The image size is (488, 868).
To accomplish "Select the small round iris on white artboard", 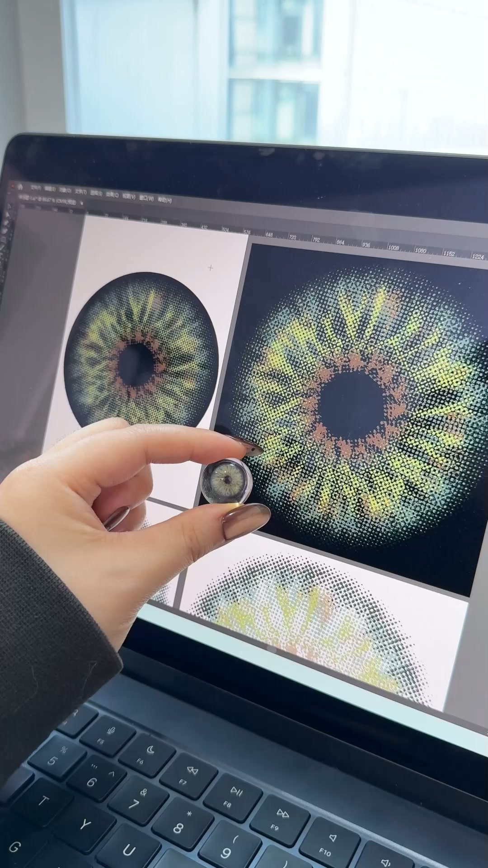I will pos(141,350).
